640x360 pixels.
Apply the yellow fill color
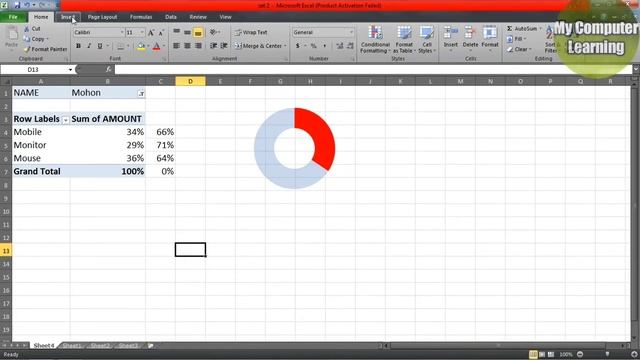coord(141,47)
